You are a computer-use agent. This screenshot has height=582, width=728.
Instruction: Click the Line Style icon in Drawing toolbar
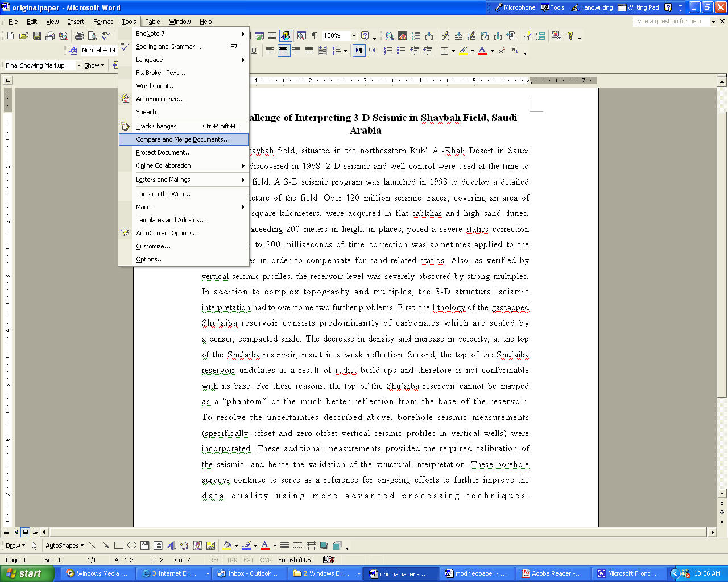pyautogui.click(x=285, y=546)
